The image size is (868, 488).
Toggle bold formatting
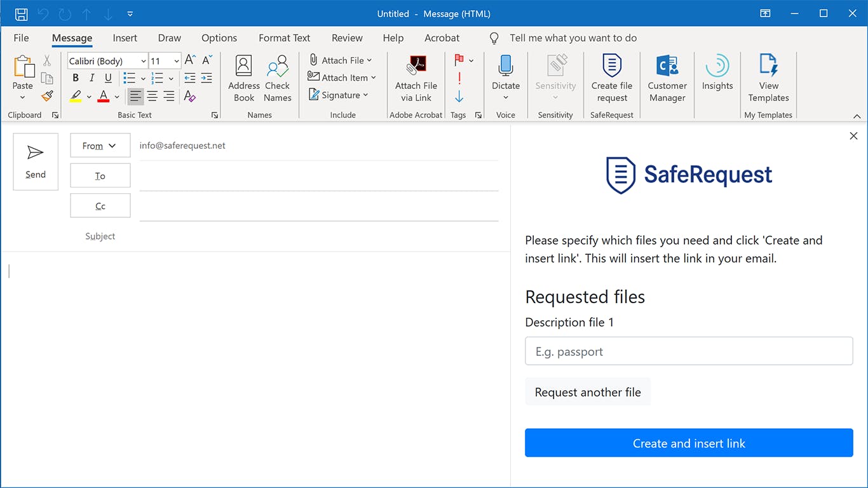pos(75,78)
